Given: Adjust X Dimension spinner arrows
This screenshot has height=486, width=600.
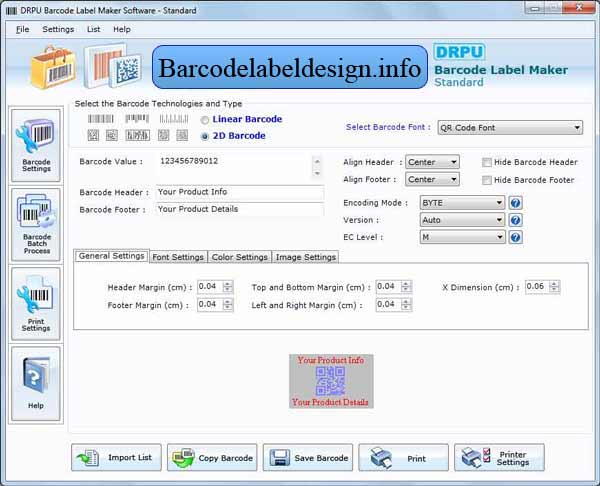Looking at the screenshot, I should click(554, 287).
